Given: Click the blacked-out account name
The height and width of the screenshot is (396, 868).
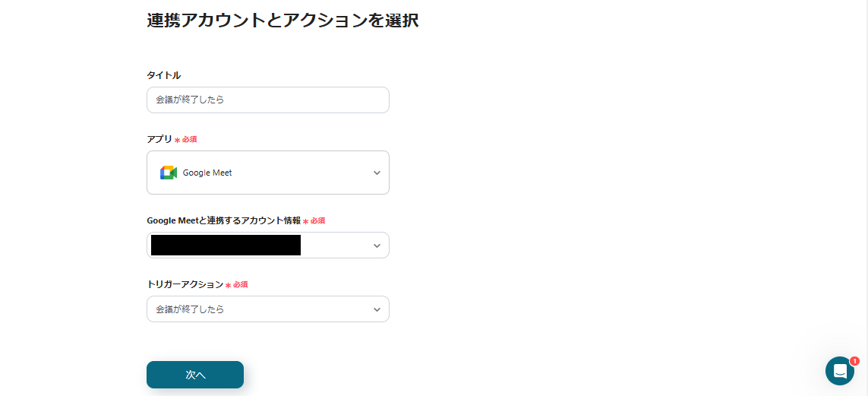Looking at the screenshot, I should (226, 245).
